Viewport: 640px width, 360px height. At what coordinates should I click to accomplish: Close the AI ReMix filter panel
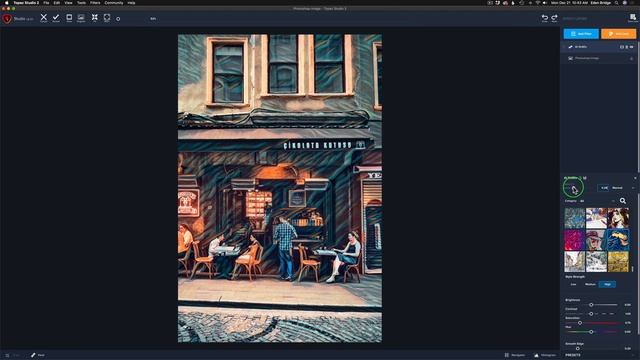(635, 178)
